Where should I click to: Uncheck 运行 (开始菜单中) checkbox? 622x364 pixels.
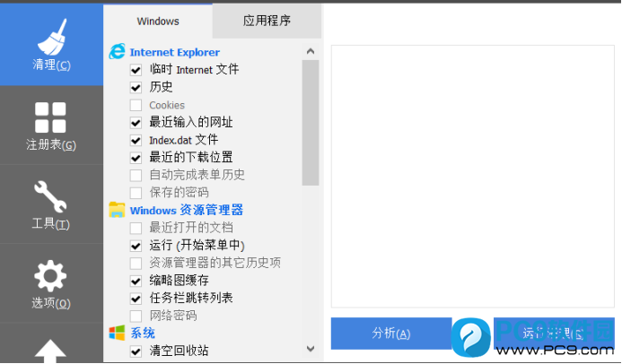pyautogui.click(x=136, y=246)
